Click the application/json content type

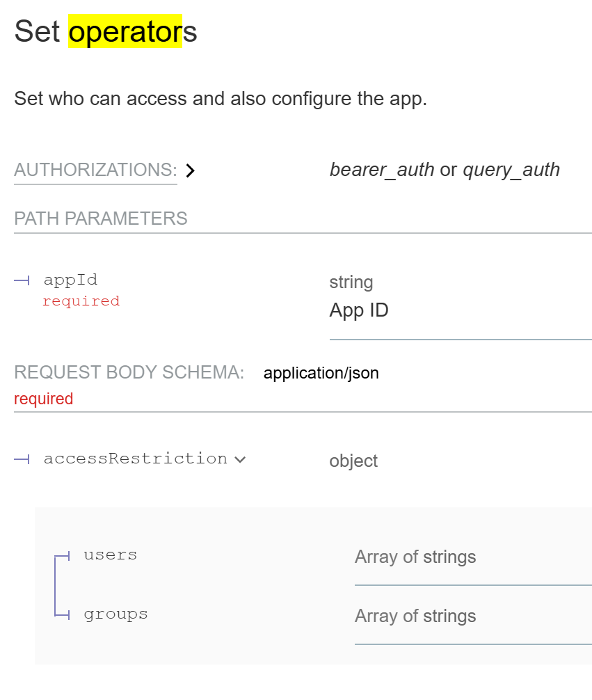pos(321,373)
